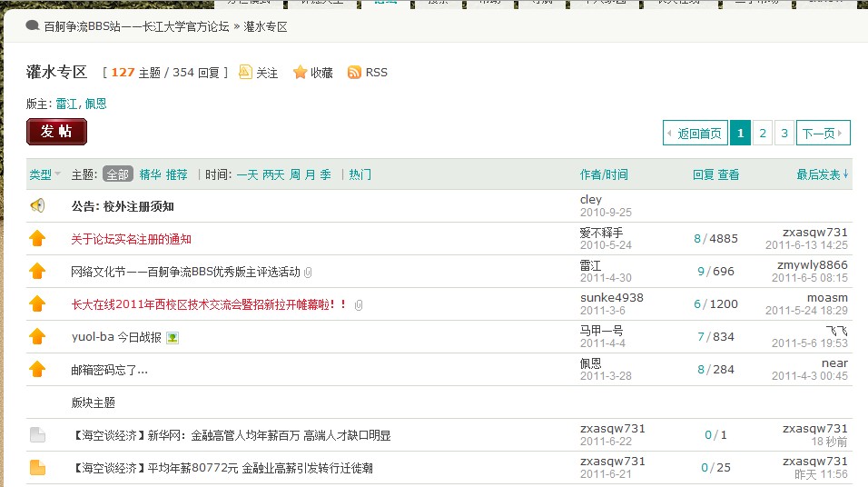Filter threads by 推荐

176,174
